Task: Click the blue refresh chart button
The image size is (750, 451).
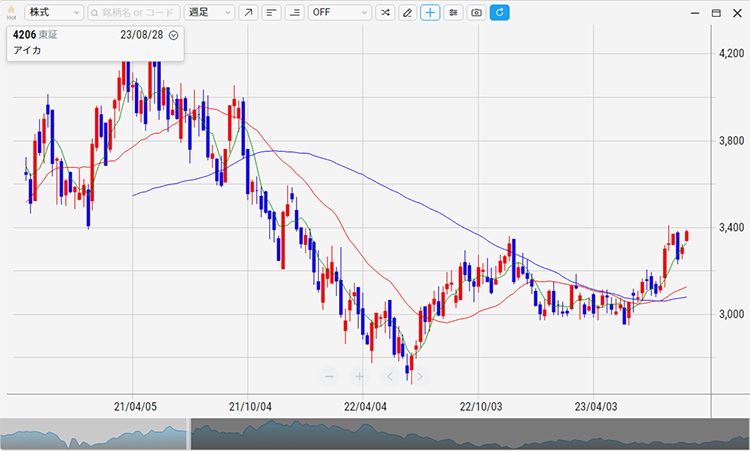Action: 499,13
